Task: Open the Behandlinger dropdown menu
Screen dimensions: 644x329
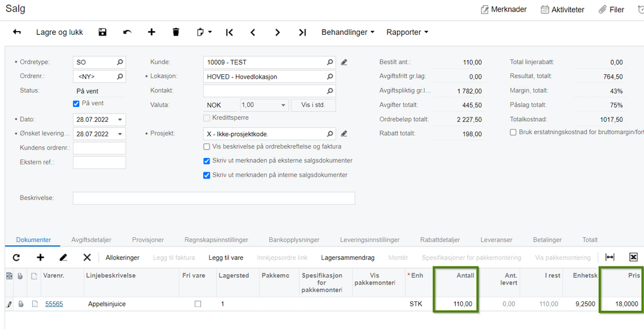Action: 348,32
